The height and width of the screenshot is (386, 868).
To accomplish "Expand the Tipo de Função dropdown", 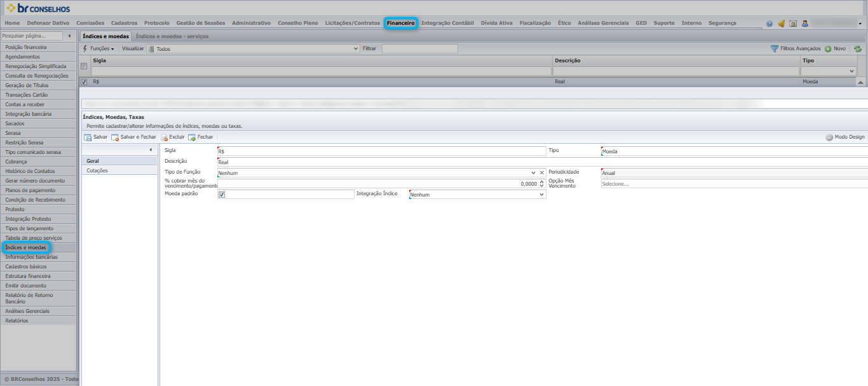I will pos(533,173).
